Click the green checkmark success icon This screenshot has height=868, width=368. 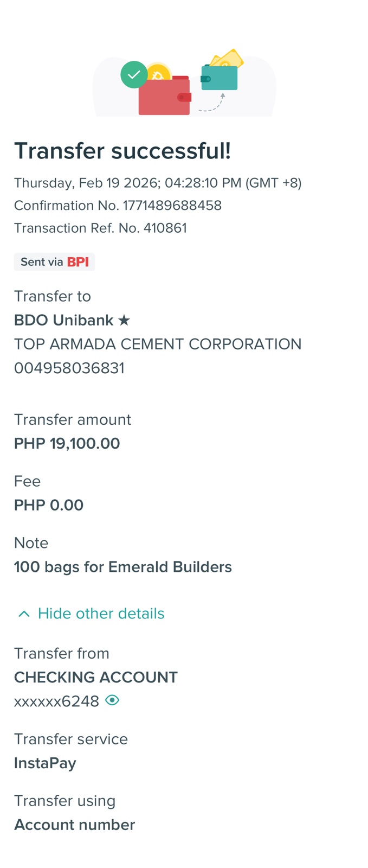click(134, 75)
